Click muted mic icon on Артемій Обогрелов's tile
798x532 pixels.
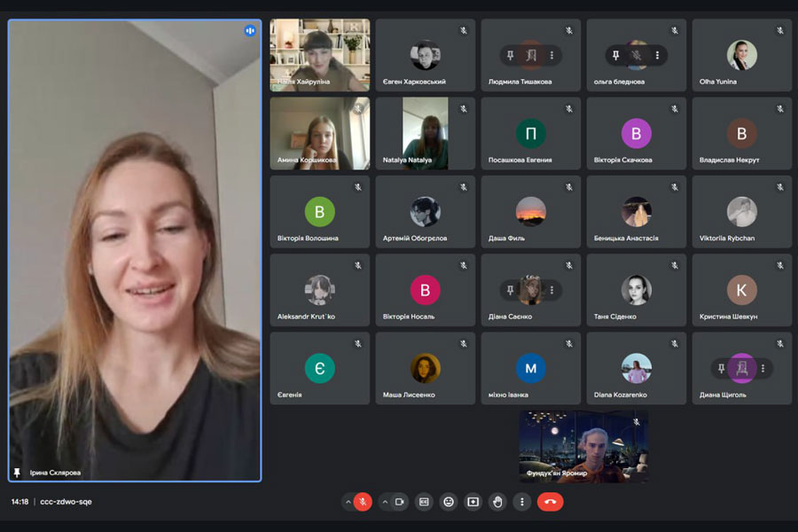464,187
